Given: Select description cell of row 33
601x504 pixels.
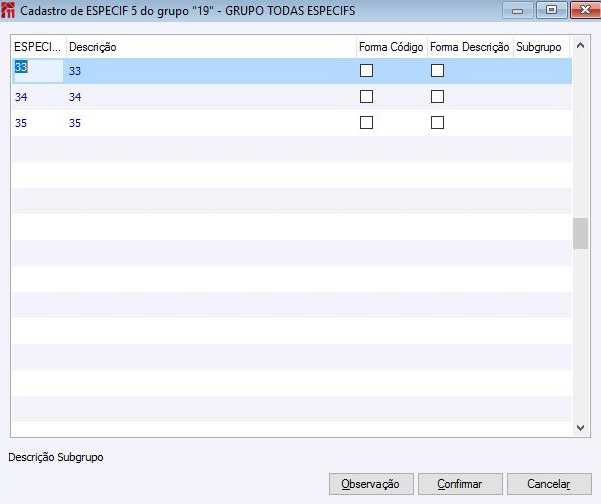Looking at the screenshot, I should pos(211,71).
